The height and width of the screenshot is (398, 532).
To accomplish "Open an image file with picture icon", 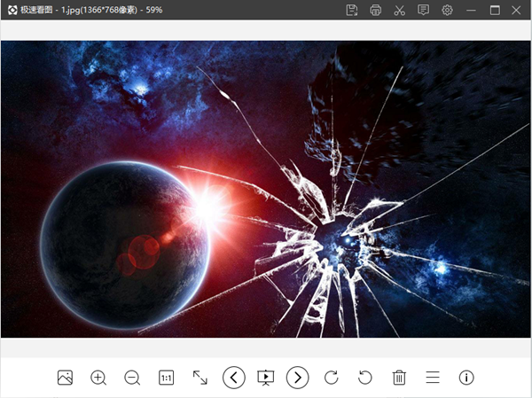I will [65, 378].
